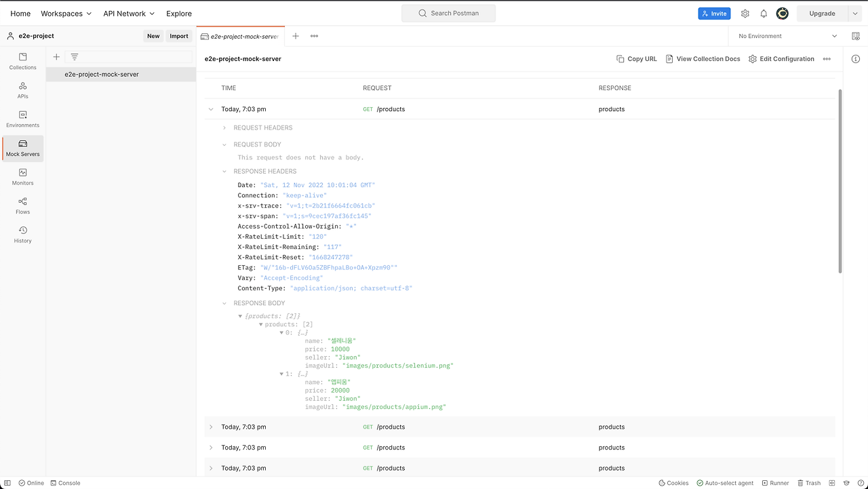Viewport: 868px width, 489px height.
Task: Open the Workspaces dropdown menu
Action: pos(66,14)
